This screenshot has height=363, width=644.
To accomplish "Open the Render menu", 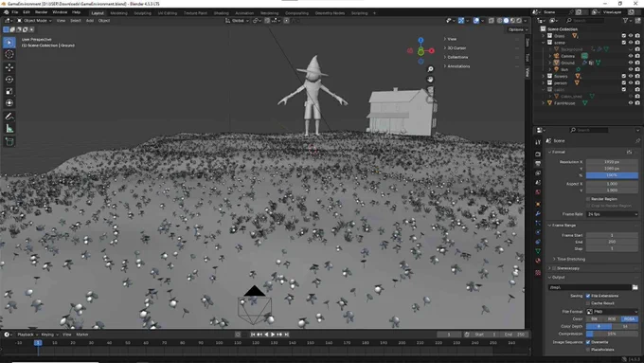I will click(41, 12).
